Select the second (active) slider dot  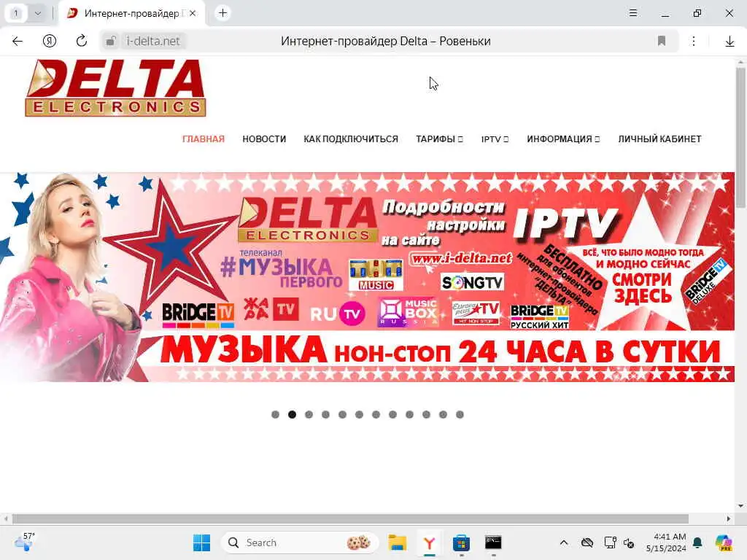coord(292,415)
